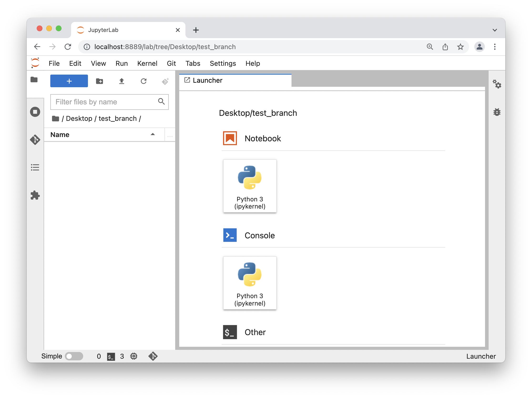Click the blue new launcher button

point(69,81)
